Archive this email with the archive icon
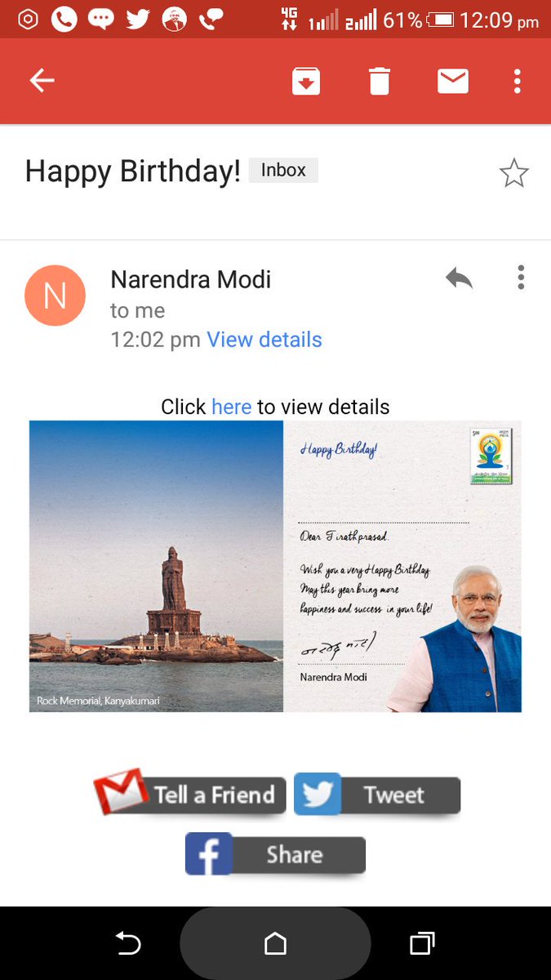 306,81
